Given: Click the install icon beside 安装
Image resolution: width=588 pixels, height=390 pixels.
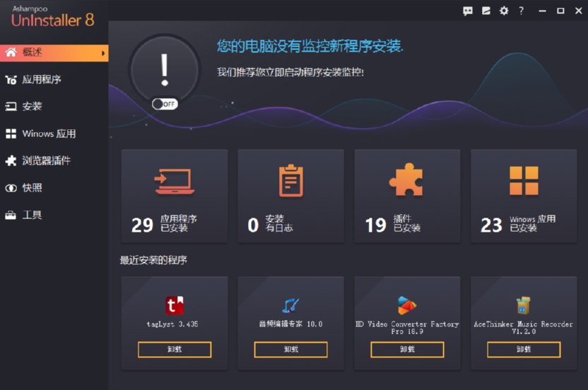Looking at the screenshot, I should pos(11,107).
